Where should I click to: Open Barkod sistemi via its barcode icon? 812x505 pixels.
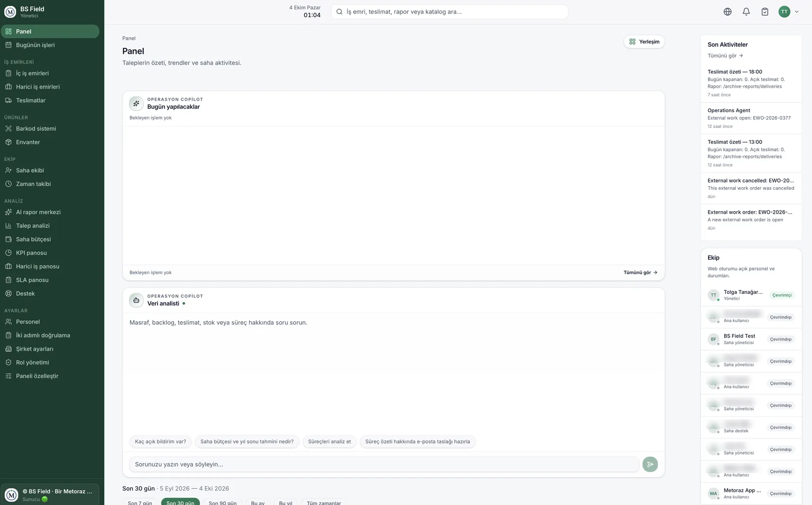(8, 128)
